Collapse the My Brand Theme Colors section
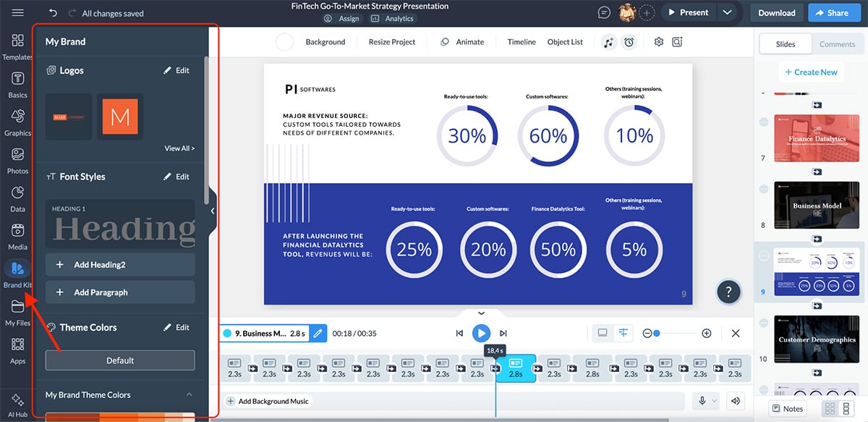The height and width of the screenshot is (422, 868). pyautogui.click(x=190, y=394)
